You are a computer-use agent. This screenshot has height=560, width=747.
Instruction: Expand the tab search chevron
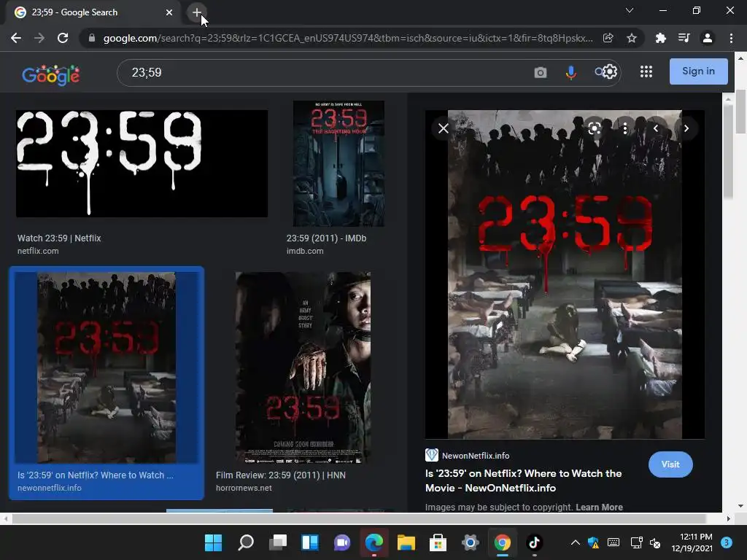[630, 10]
